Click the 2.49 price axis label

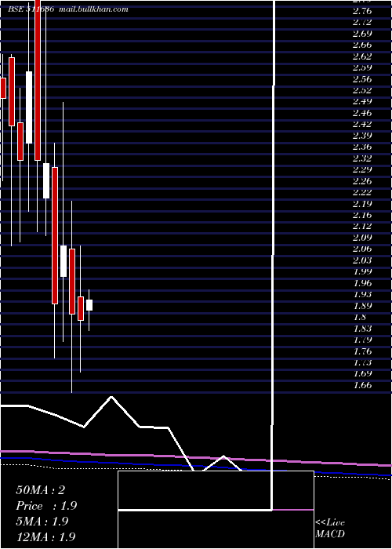[362, 101]
